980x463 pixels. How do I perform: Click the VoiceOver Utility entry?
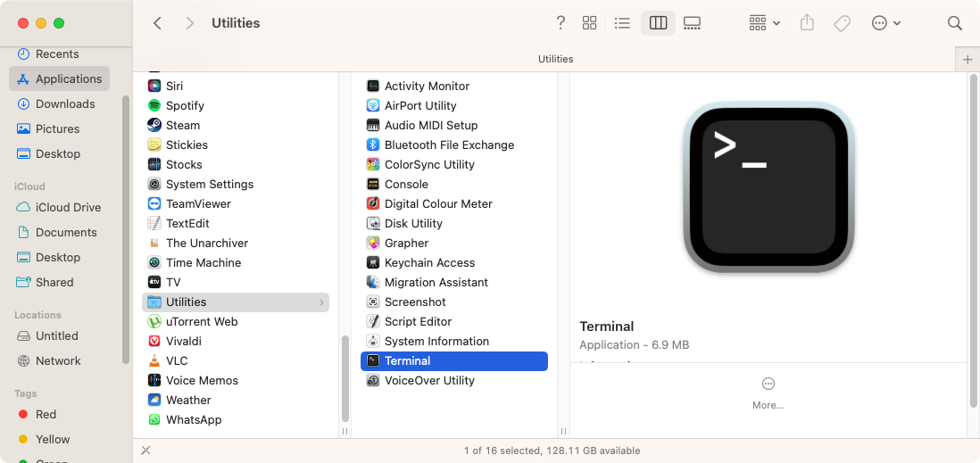(x=453, y=381)
